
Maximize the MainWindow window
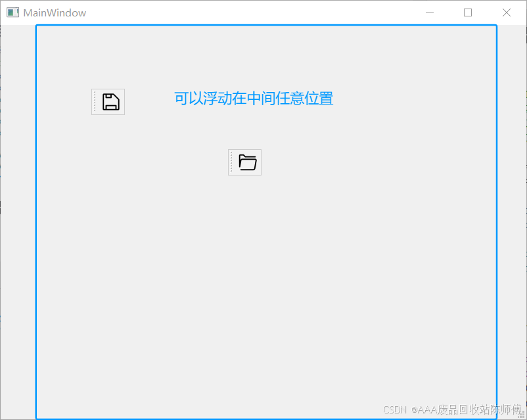(467, 12)
